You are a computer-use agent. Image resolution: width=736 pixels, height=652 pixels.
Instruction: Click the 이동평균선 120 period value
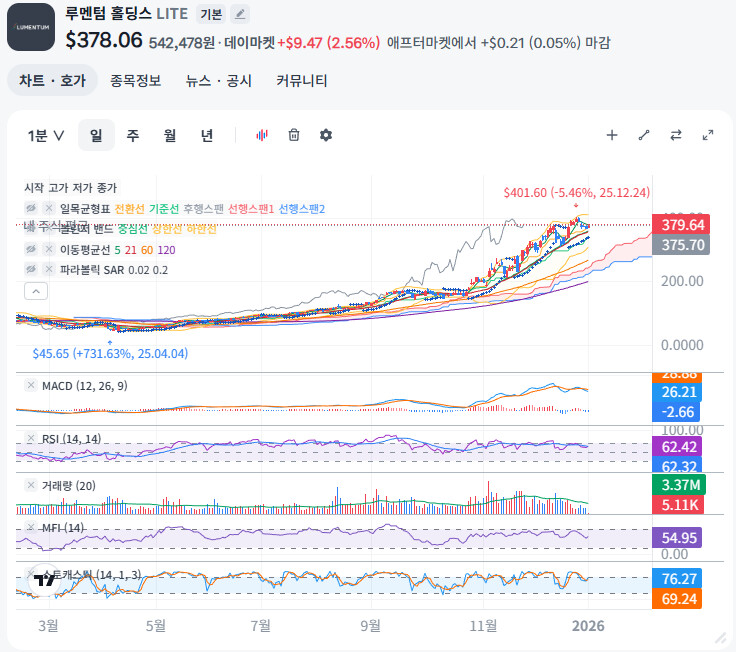(x=166, y=250)
